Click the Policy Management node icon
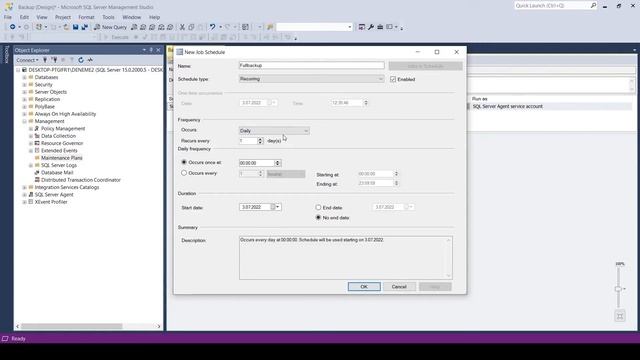The height and width of the screenshot is (360, 640). [37, 129]
